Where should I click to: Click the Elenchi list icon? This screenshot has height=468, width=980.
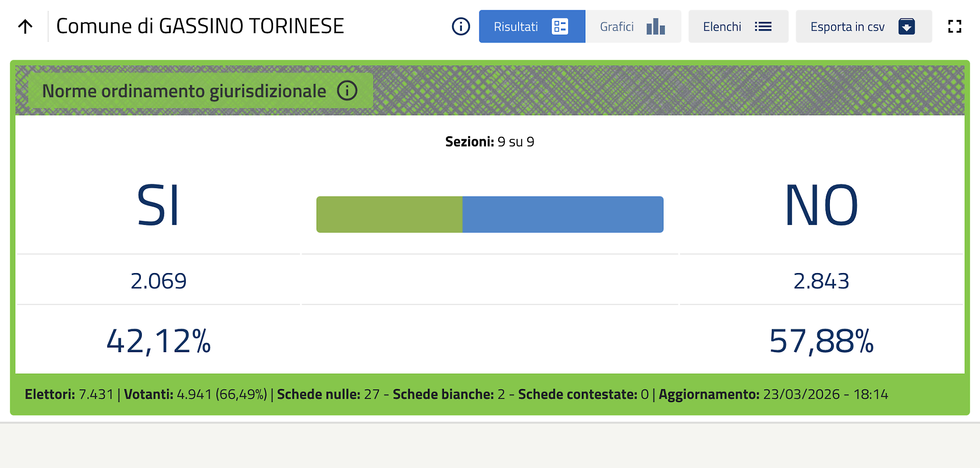(763, 27)
